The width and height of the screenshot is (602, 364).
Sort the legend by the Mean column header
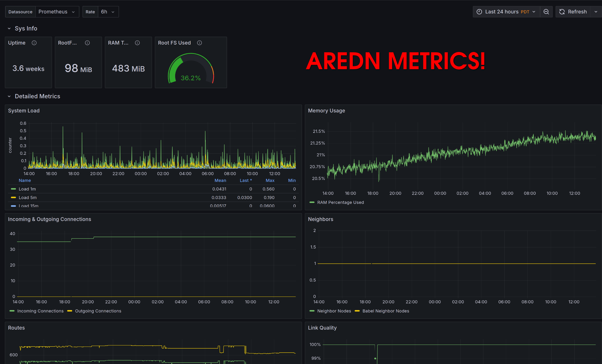point(220,180)
